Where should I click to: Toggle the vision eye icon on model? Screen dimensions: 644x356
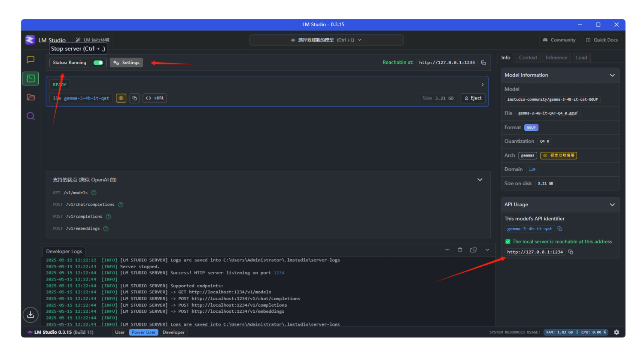pyautogui.click(x=121, y=98)
